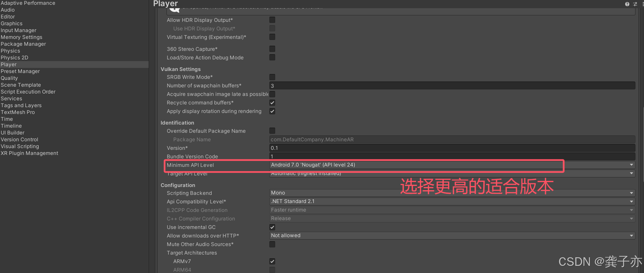Open Services settings category

click(x=11, y=99)
